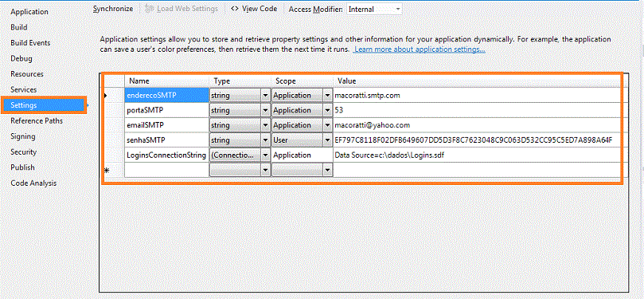Go to the Resources tab
Screen dimensions: 644x299
pos(27,74)
